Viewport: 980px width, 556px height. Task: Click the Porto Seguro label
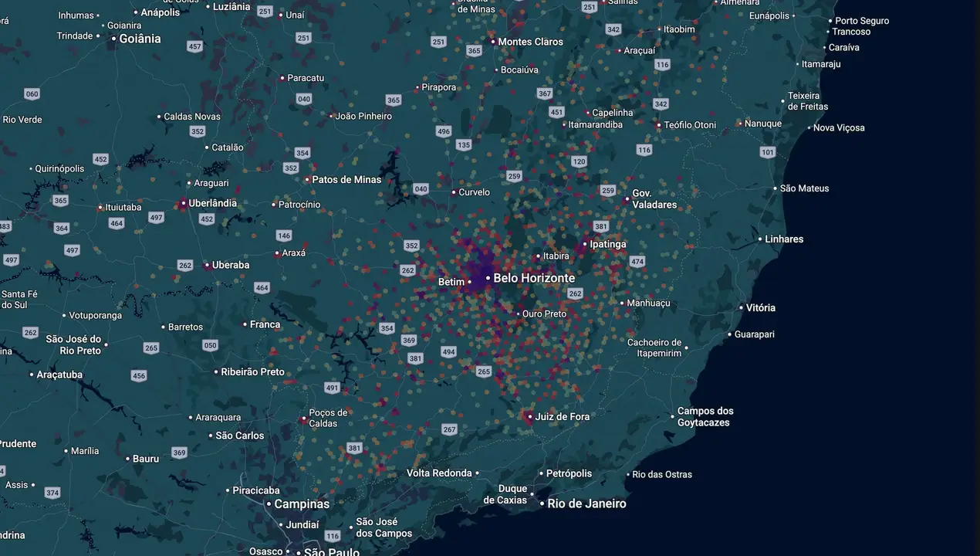(862, 21)
